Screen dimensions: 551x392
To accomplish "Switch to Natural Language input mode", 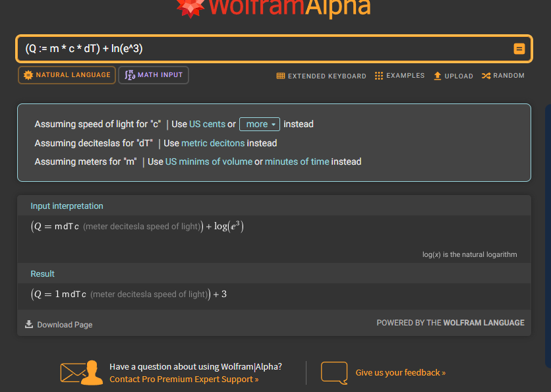I will point(67,75).
